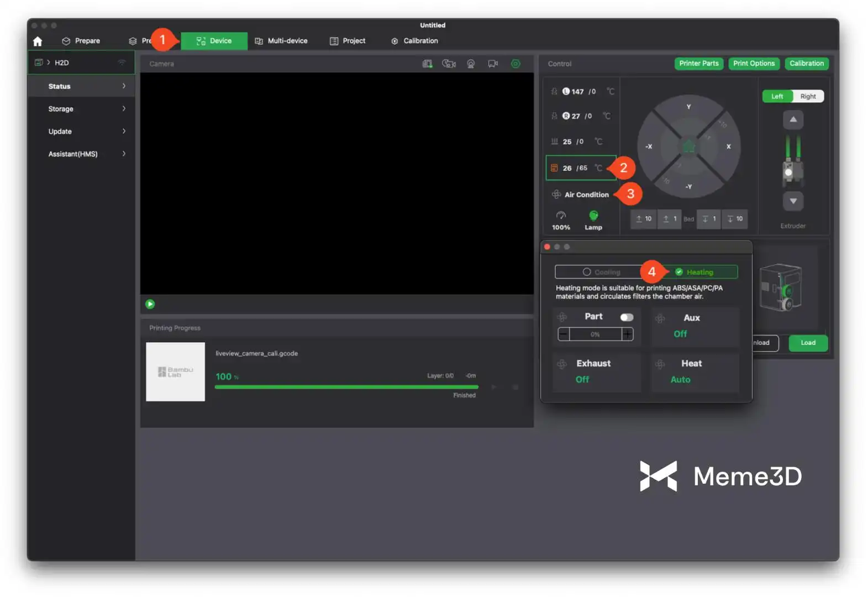Click the Home icon in top bar
Screen dimensions: 868x597
pyautogui.click(x=38, y=41)
